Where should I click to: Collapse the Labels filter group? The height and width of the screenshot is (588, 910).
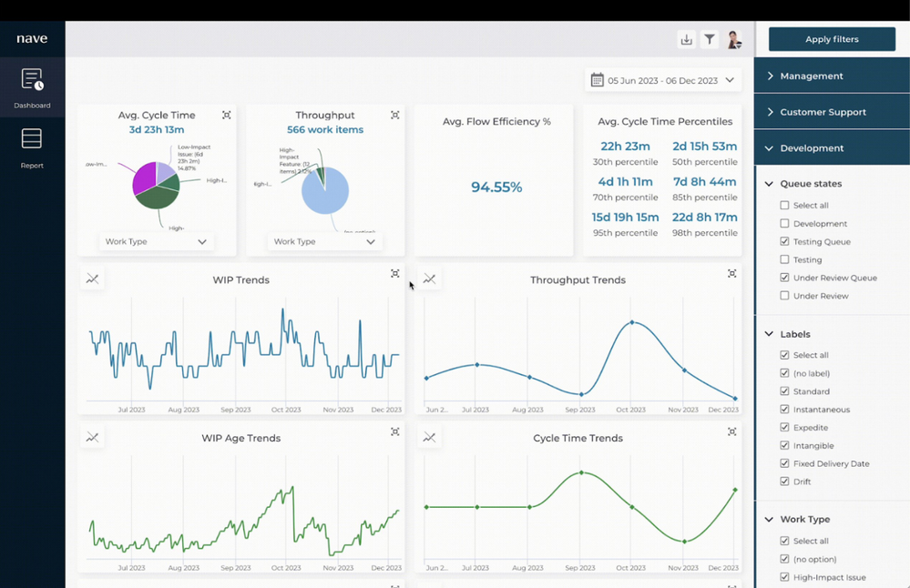click(769, 334)
